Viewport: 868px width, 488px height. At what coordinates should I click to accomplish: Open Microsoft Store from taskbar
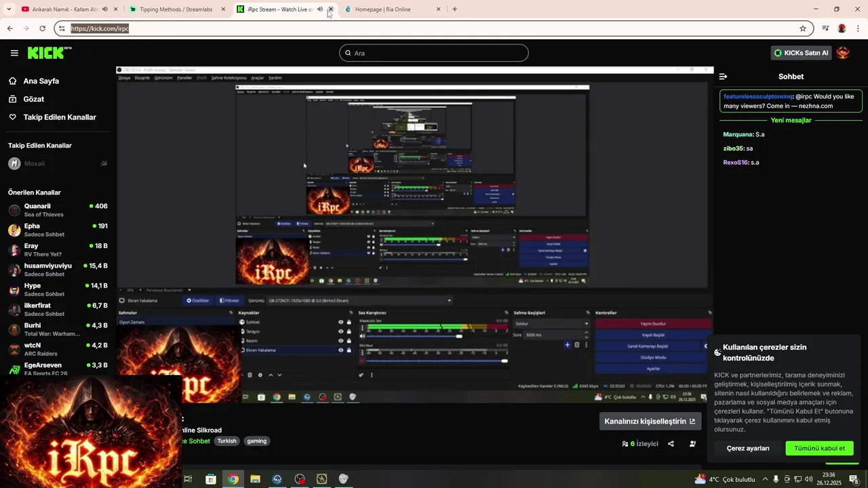click(211, 479)
